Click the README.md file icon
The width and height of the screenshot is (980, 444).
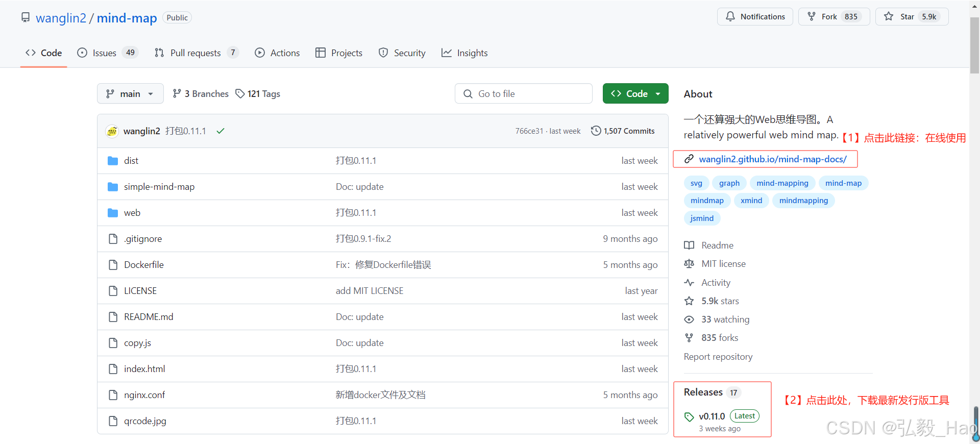[x=113, y=317]
